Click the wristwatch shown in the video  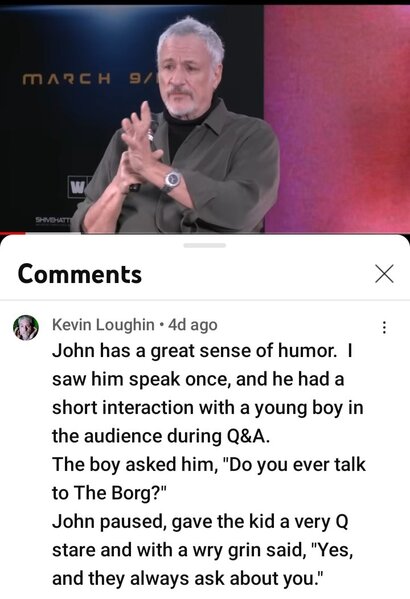tap(172, 180)
